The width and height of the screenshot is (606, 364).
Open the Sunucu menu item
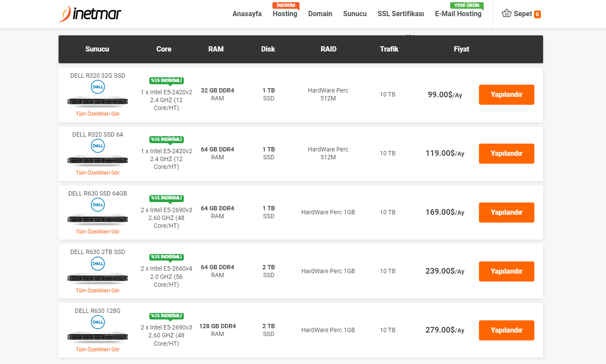(355, 14)
